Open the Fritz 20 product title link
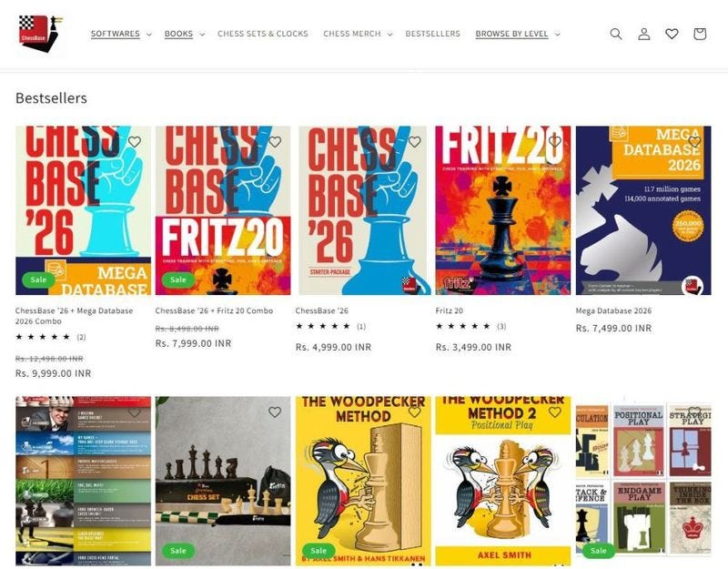Screen dimensions: 728x569 [x=449, y=310]
